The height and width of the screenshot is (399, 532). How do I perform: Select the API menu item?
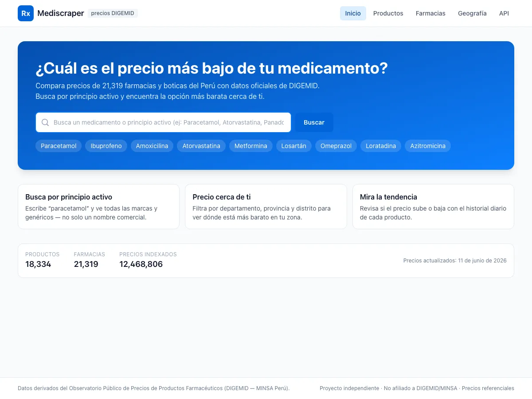pyautogui.click(x=504, y=13)
